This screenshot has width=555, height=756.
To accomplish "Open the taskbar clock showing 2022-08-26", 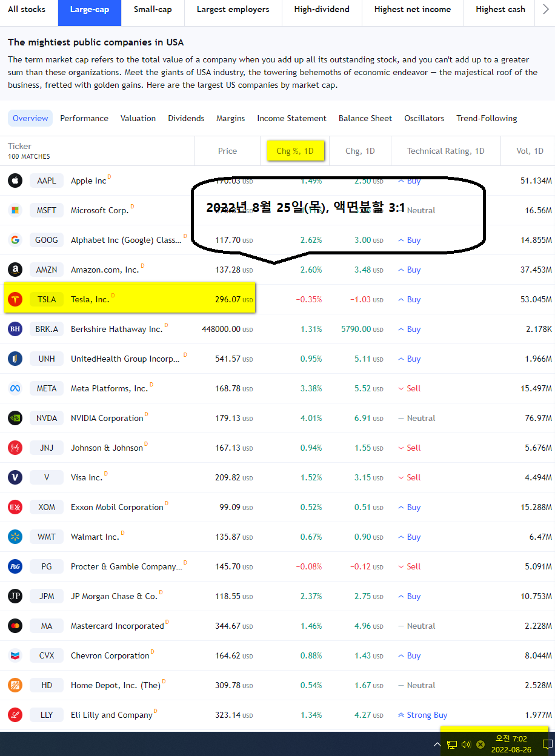I will (x=511, y=744).
